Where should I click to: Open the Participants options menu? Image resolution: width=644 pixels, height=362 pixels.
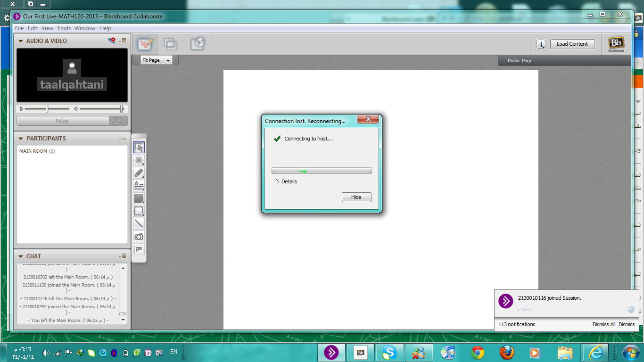tap(123, 139)
